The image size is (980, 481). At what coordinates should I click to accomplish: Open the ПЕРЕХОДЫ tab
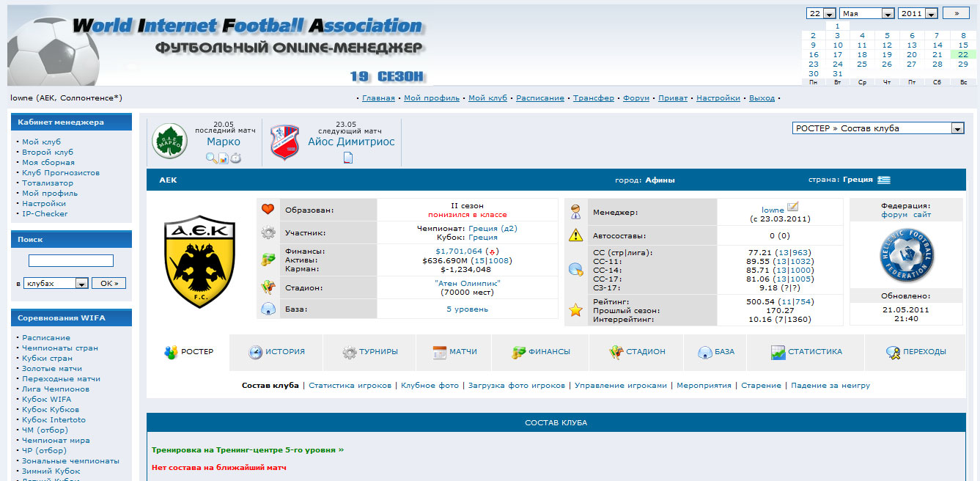(x=915, y=352)
